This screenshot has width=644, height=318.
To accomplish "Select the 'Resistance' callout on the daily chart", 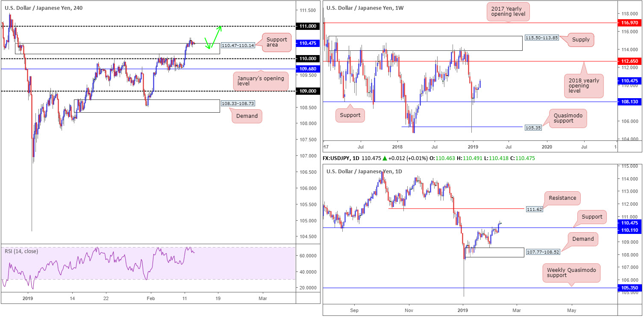I will point(563,198).
